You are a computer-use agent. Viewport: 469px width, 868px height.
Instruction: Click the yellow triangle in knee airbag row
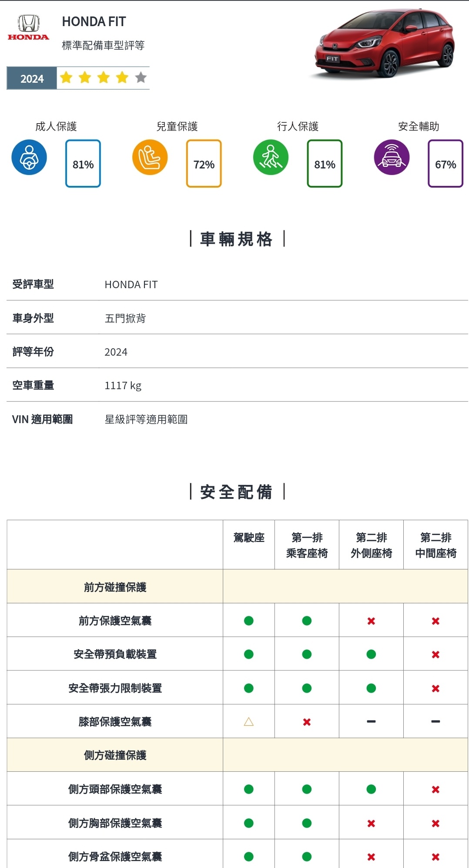249,722
